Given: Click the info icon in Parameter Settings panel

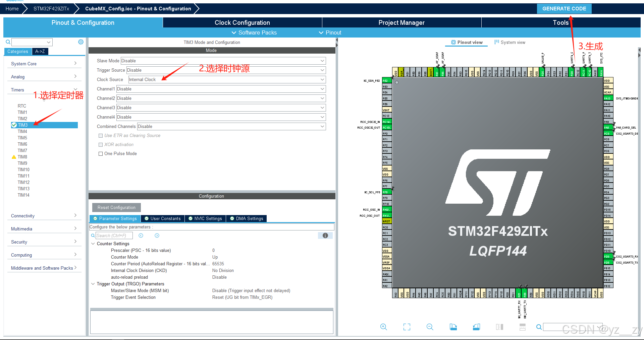Looking at the screenshot, I should click(325, 235).
